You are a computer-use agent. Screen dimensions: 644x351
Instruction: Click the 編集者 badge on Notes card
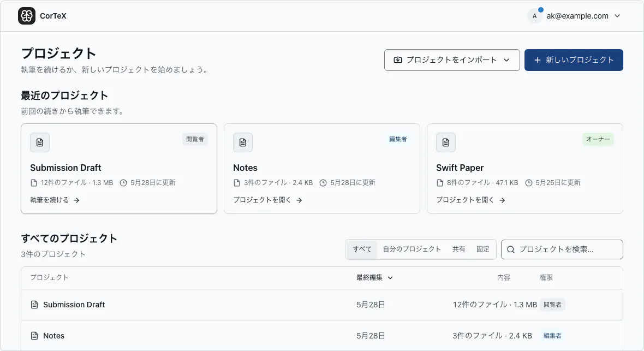tap(397, 139)
